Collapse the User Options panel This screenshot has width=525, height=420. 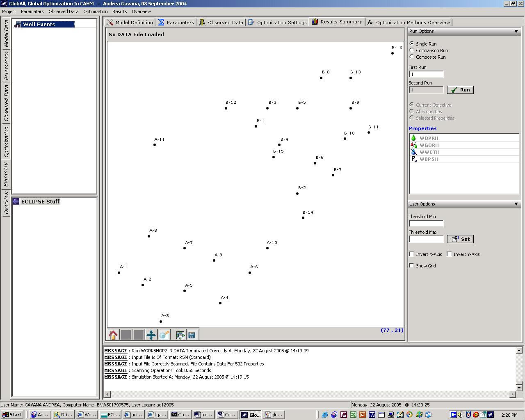pyautogui.click(x=516, y=204)
